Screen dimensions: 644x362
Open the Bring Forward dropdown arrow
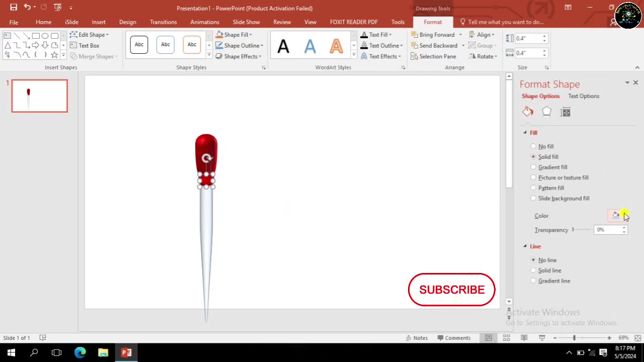460,35
